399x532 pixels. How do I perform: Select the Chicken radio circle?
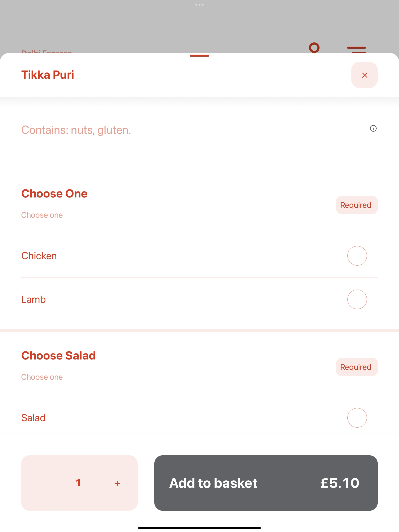pos(357,256)
